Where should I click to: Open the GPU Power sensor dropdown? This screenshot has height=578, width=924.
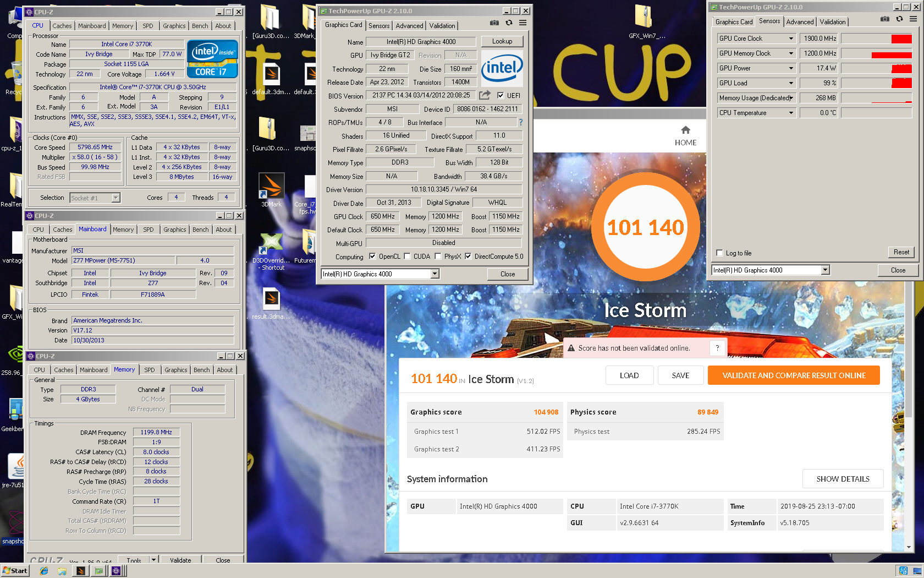(x=791, y=68)
